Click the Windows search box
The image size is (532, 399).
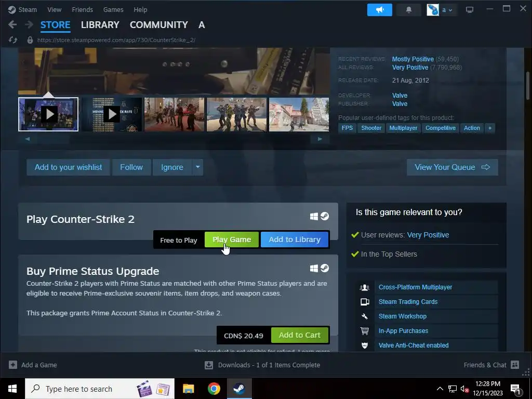click(x=100, y=389)
